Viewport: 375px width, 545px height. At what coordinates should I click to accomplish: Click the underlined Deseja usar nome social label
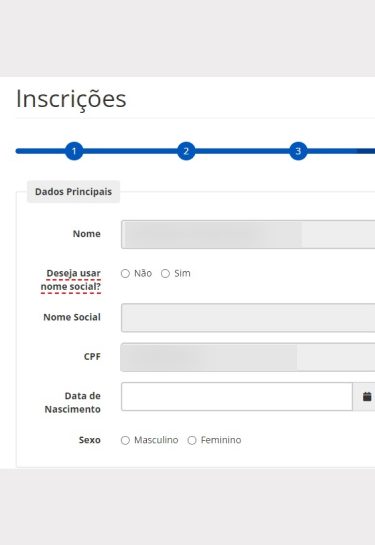(71, 280)
